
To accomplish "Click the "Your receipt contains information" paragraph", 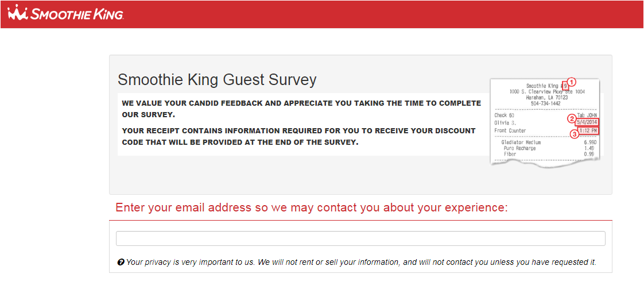I will coord(298,136).
